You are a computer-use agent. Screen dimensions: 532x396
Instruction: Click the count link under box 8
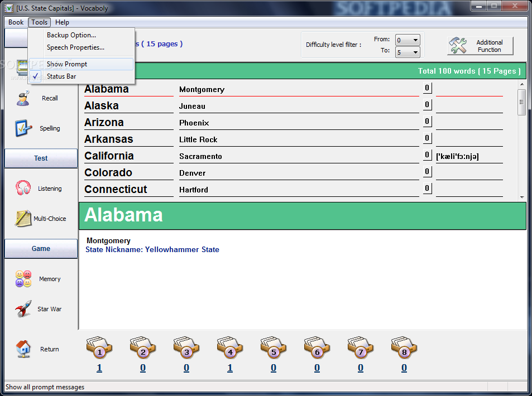pos(404,368)
